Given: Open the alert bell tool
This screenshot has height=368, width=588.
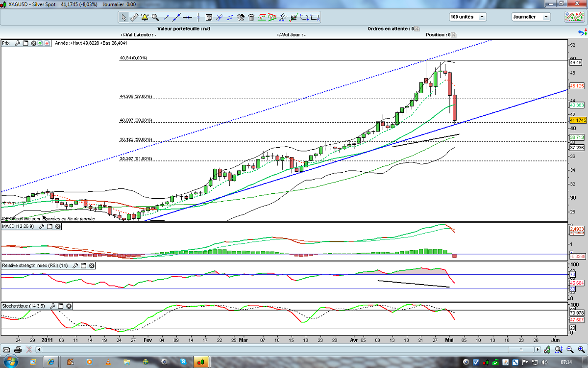Looking at the screenshot, I should (x=145, y=17).
